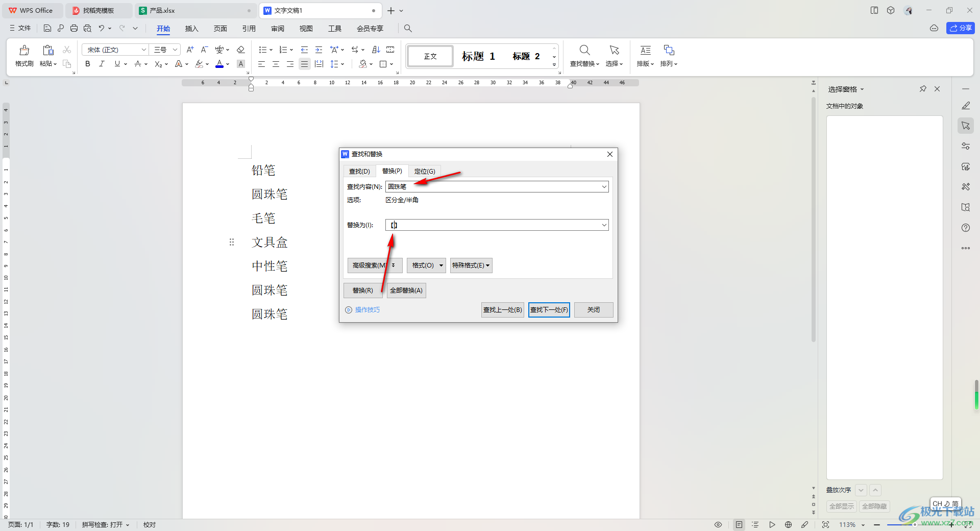Click the 查找替换 magnifier icon
980x531 pixels.
pos(584,50)
